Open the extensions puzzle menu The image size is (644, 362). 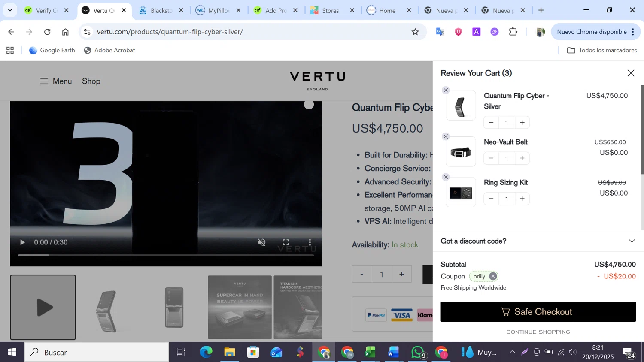(513, 32)
